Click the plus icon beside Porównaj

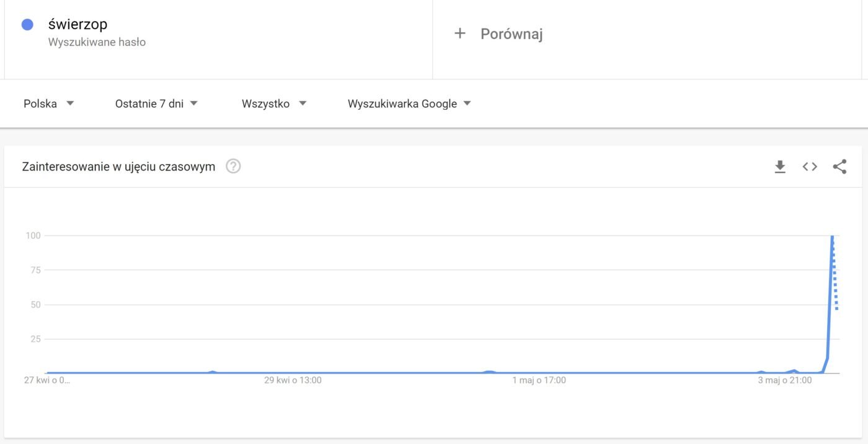point(460,33)
